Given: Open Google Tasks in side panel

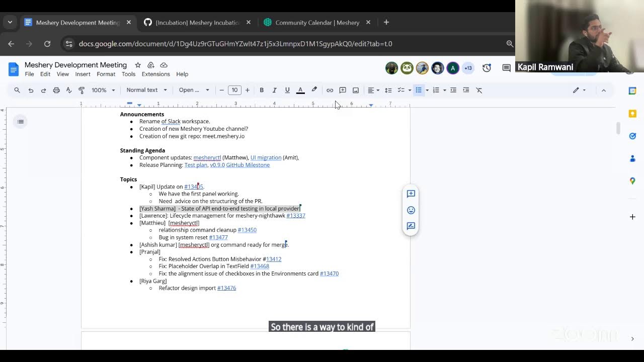Looking at the screenshot, I should (632, 136).
